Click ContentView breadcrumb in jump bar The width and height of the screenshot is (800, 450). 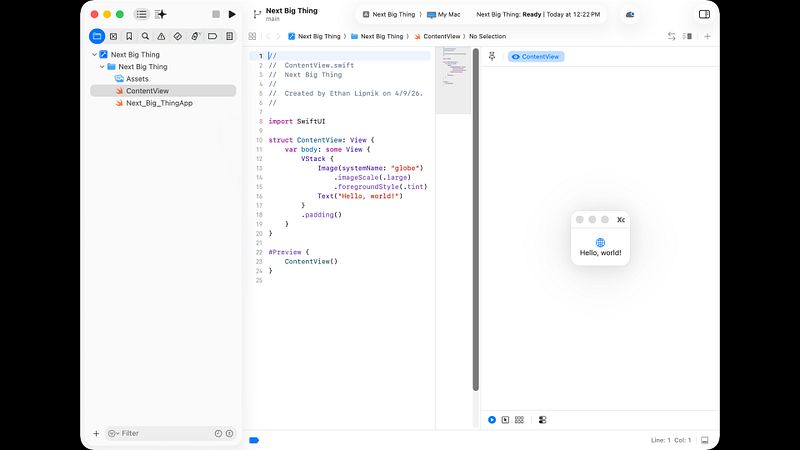tap(437, 36)
